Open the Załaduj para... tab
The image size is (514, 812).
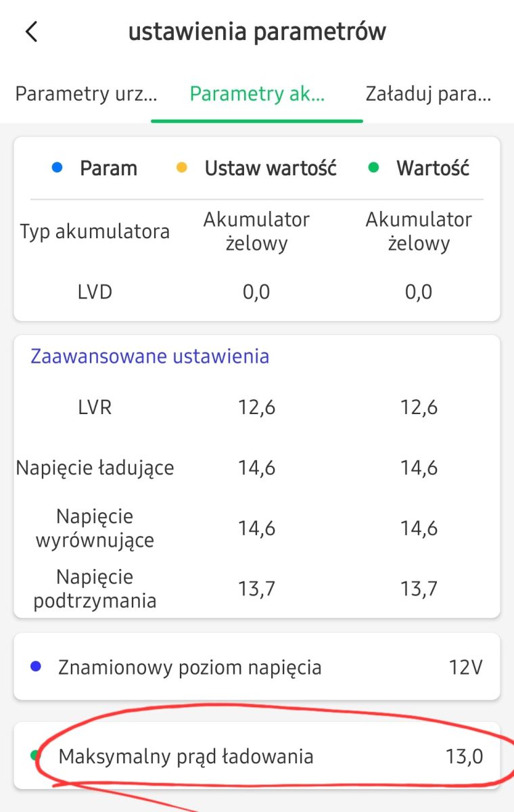point(428,93)
